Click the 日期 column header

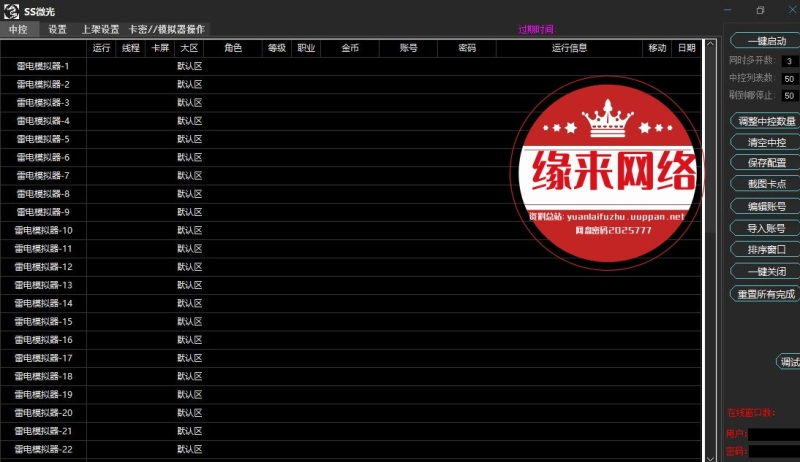[x=686, y=48]
